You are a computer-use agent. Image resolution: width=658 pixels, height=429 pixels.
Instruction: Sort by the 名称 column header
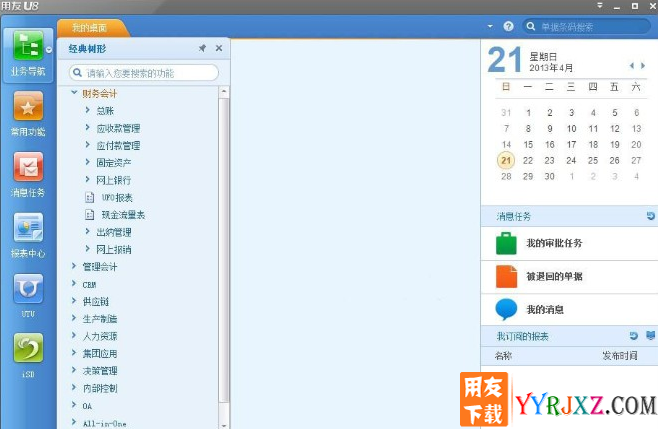pos(503,356)
